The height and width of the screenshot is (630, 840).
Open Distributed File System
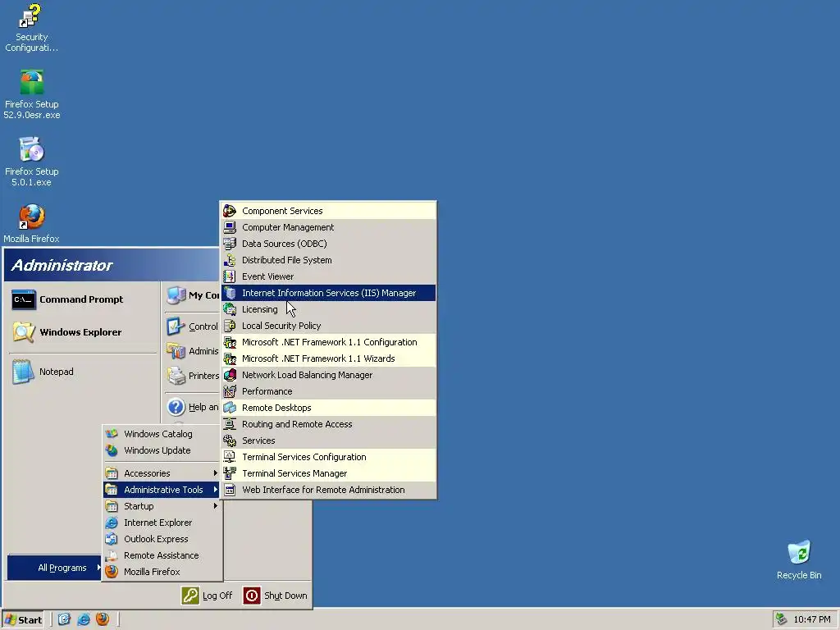(x=328, y=260)
